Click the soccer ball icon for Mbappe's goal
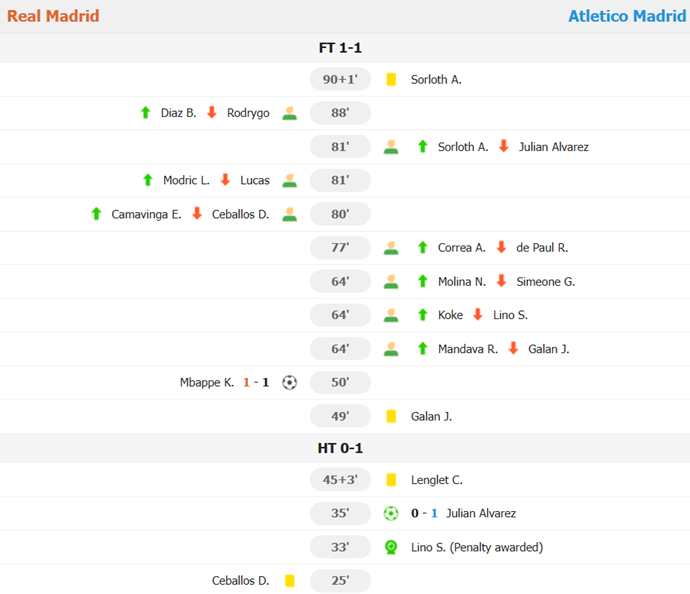The image size is (690, 594). 289,382
